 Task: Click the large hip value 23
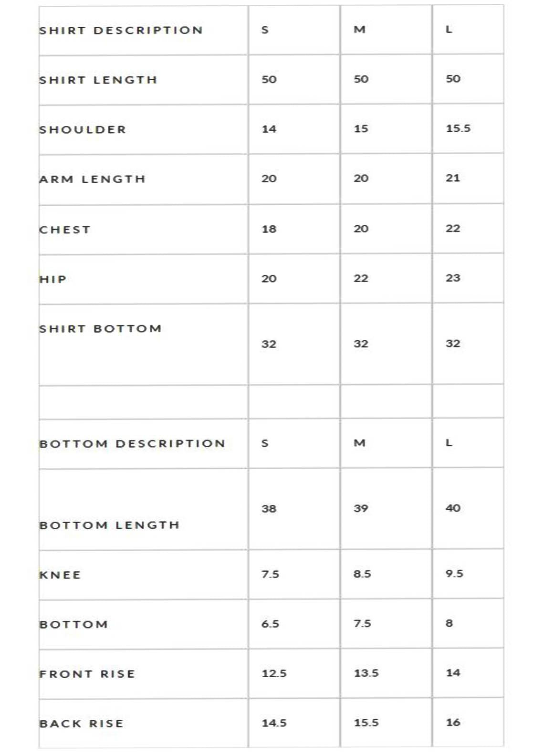click(x=453, y=278)
